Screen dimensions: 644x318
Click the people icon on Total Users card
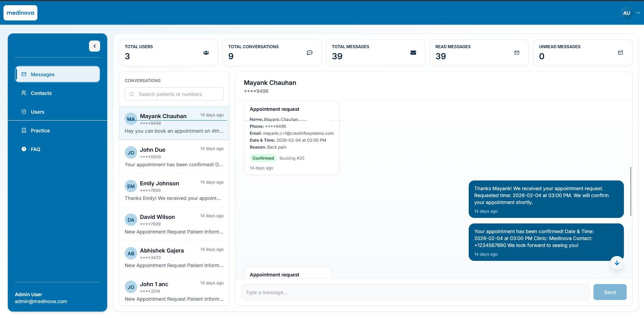206,53
